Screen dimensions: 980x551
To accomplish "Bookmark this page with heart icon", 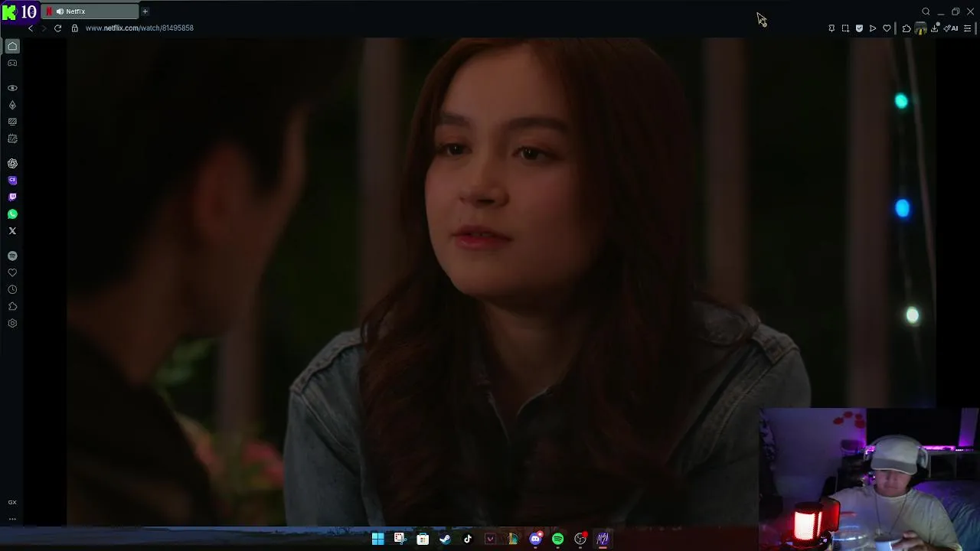I will (887, 28).
